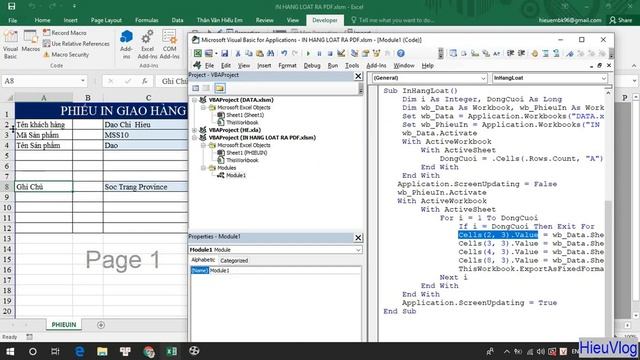Open Properties Window icon in VBA toolbar

365,53
